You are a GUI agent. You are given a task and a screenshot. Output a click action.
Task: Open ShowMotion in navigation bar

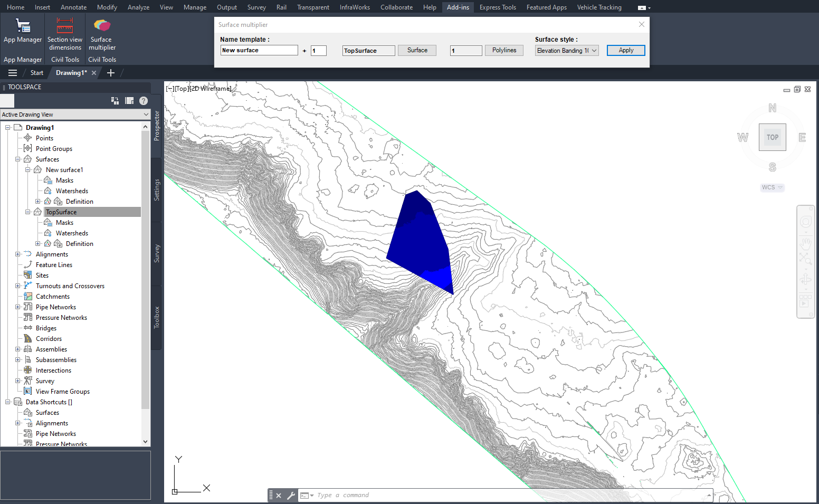coord(805,301)
